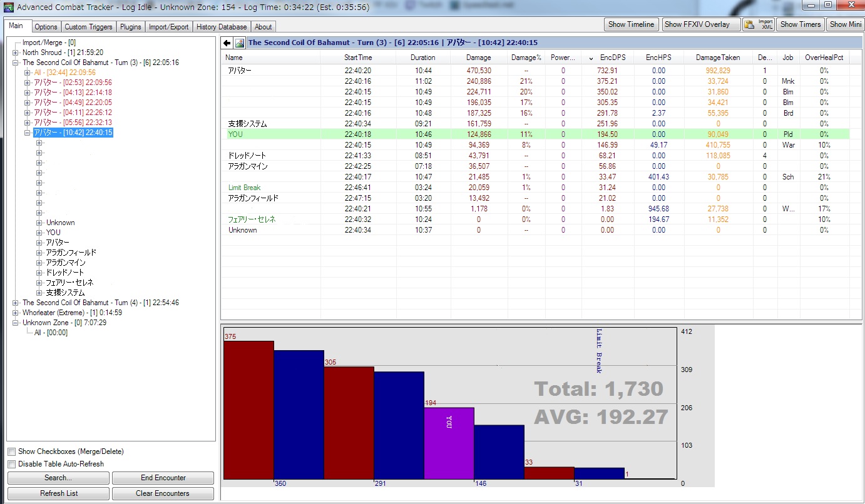Select the Main tab
This screenshot has height=504, width=865.
16,26
